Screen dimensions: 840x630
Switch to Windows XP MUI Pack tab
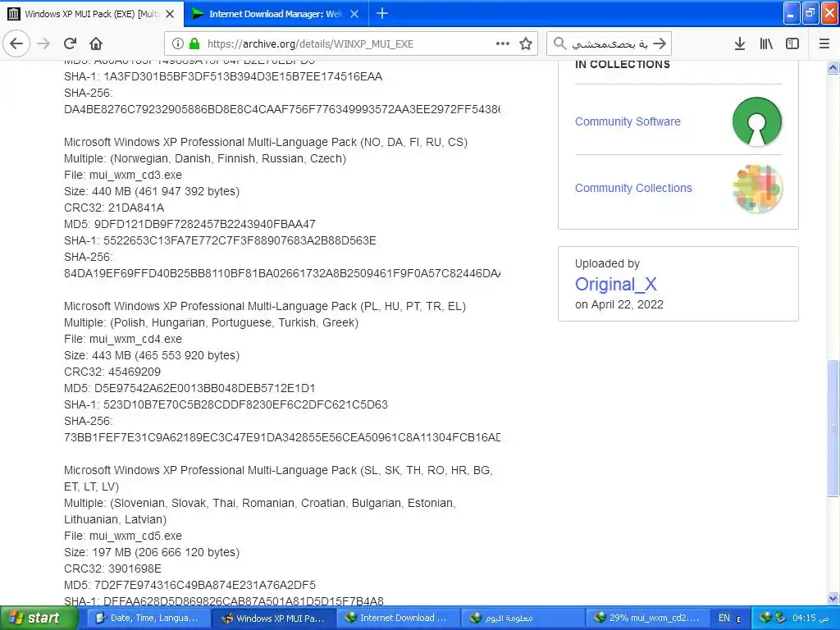click(x=92, y=14)
